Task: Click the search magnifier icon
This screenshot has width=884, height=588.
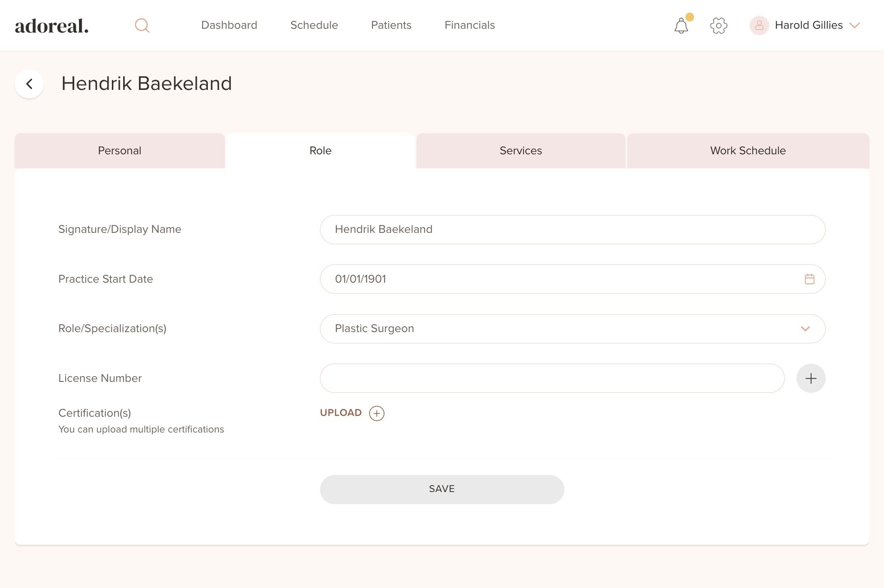Action: pyautogui.click(x=142, y=26)
